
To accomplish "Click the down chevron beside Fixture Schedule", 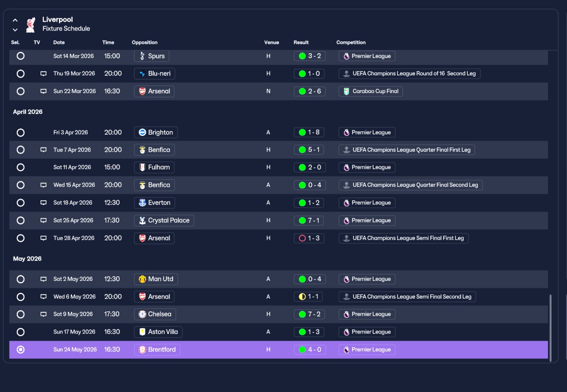I will (15, 30).
